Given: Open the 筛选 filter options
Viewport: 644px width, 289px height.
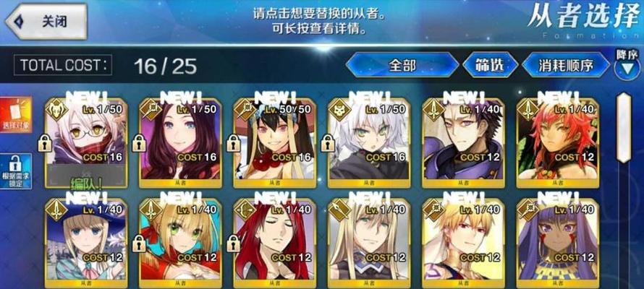Looking at the screenshot, I should point(490,65).
